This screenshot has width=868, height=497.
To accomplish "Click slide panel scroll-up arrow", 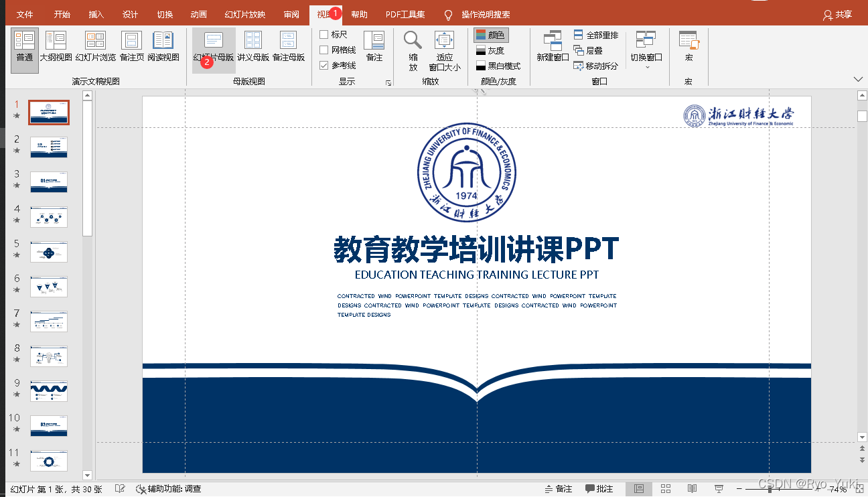I will tap(87, 96).
